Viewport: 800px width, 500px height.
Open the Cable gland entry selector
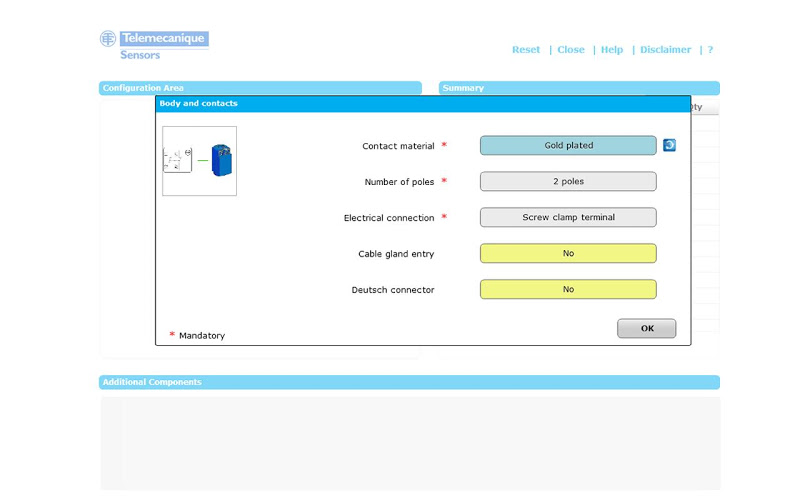tap(568, 254)
